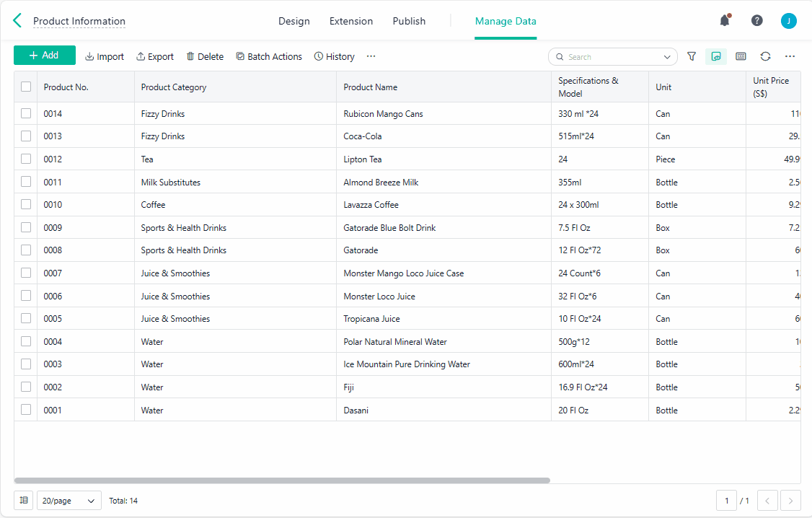This screenshot has width=812, height=518.
Task: Click the refresh data icon
Action: tap(765, 56)
